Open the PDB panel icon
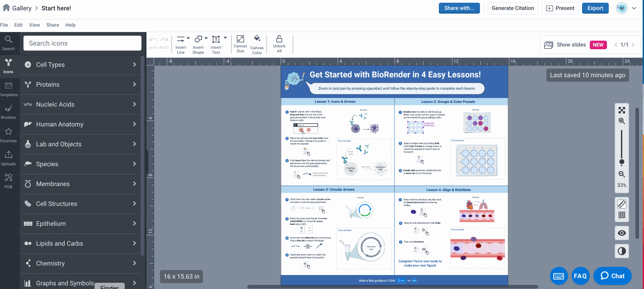 click(8, 180)
